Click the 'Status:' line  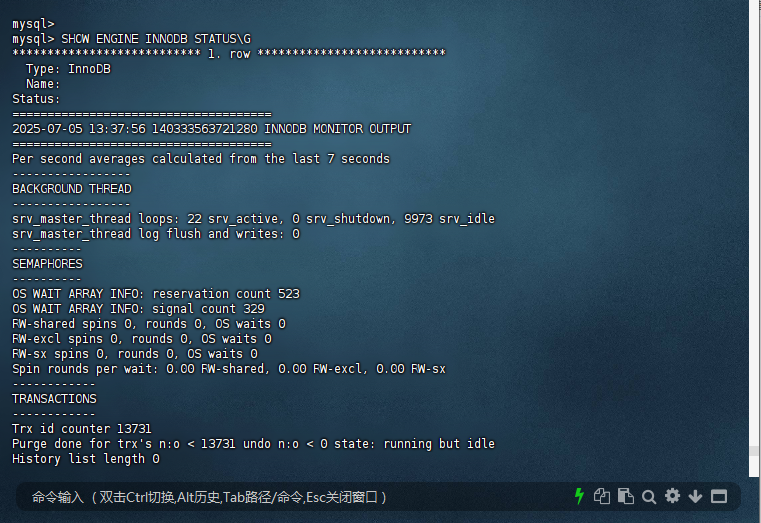[x=36, y=99]
